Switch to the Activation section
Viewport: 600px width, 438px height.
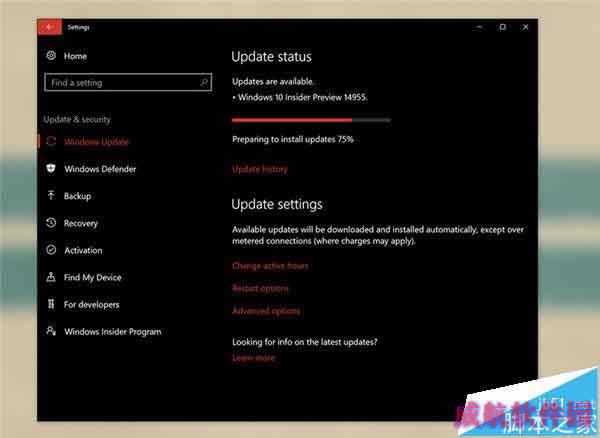point(83,250)
